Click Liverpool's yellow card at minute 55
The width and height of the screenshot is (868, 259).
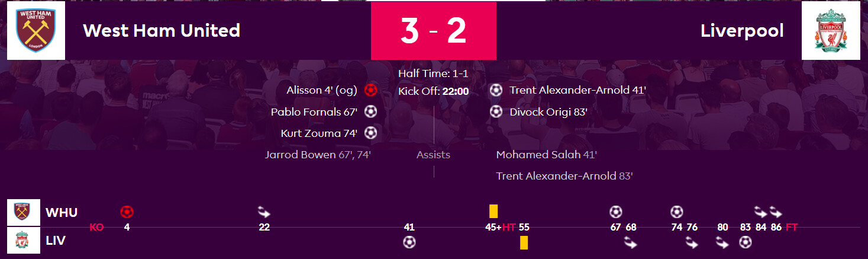tap(524, 242)
